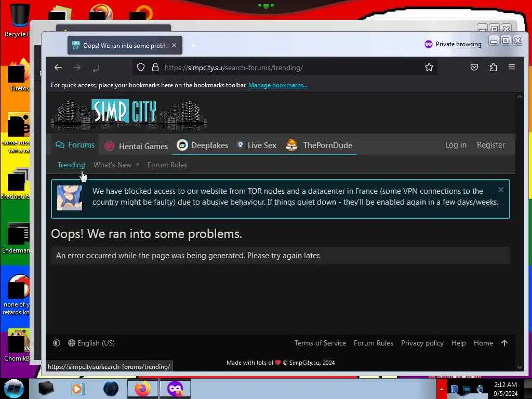Open the Recycle Bin desktop icon
532x399 pixels.
click(19, 20)
